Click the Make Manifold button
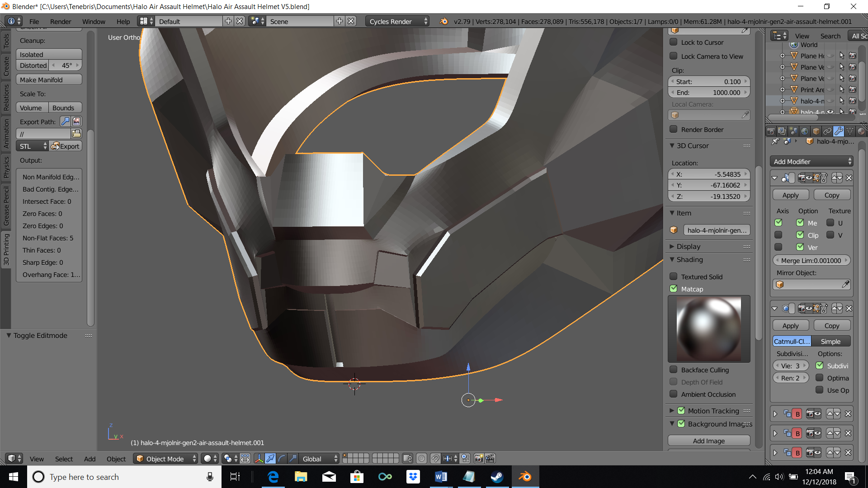Image resolution: width=868 pixels, height=488 pixels. point(49,80)
